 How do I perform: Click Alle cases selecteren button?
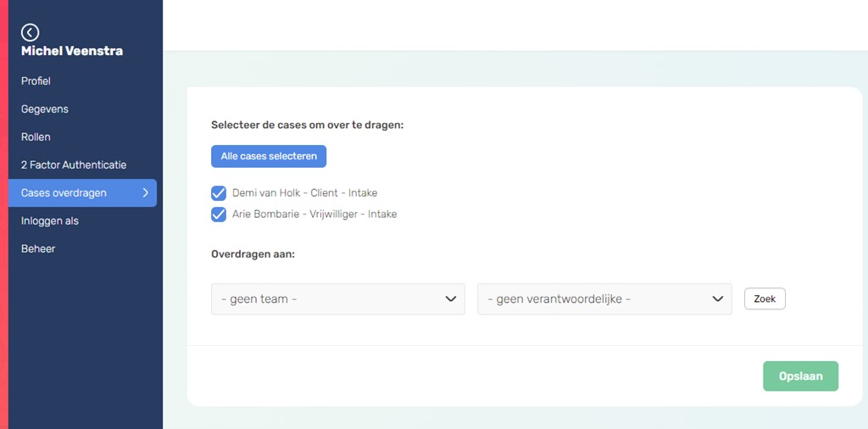[269, 156]
